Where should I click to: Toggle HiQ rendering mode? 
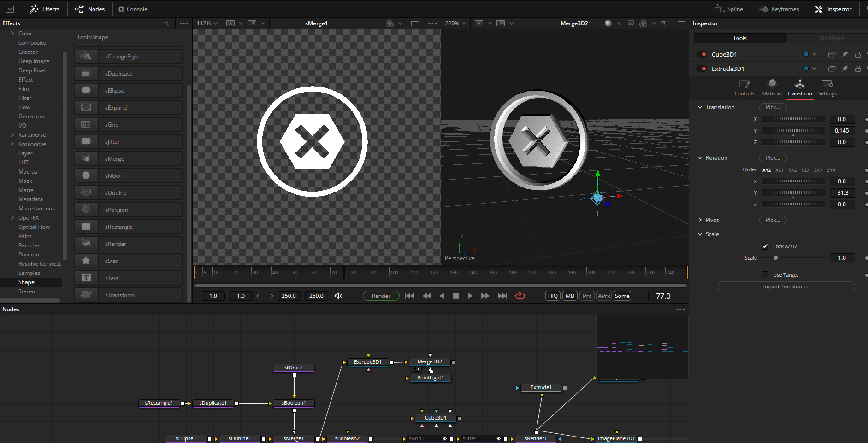(x=552, y=296)
